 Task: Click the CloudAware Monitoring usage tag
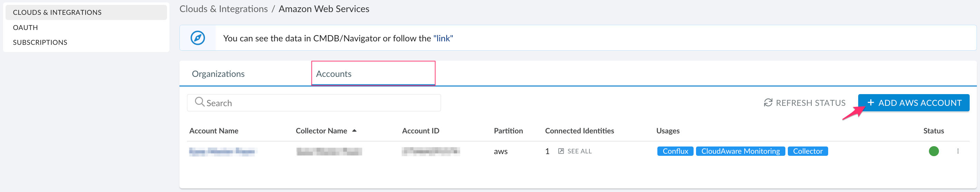pos(740,151)
